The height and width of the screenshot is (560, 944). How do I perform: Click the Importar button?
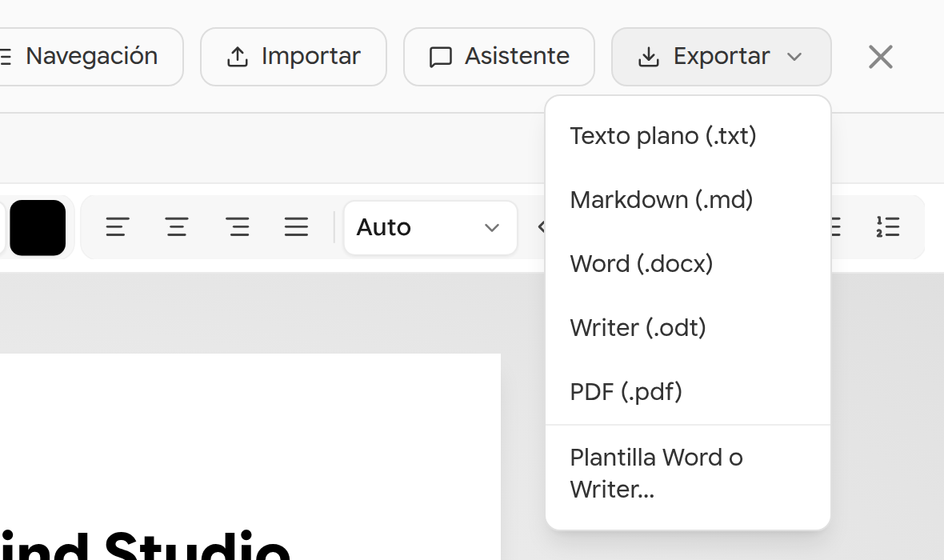293,57
